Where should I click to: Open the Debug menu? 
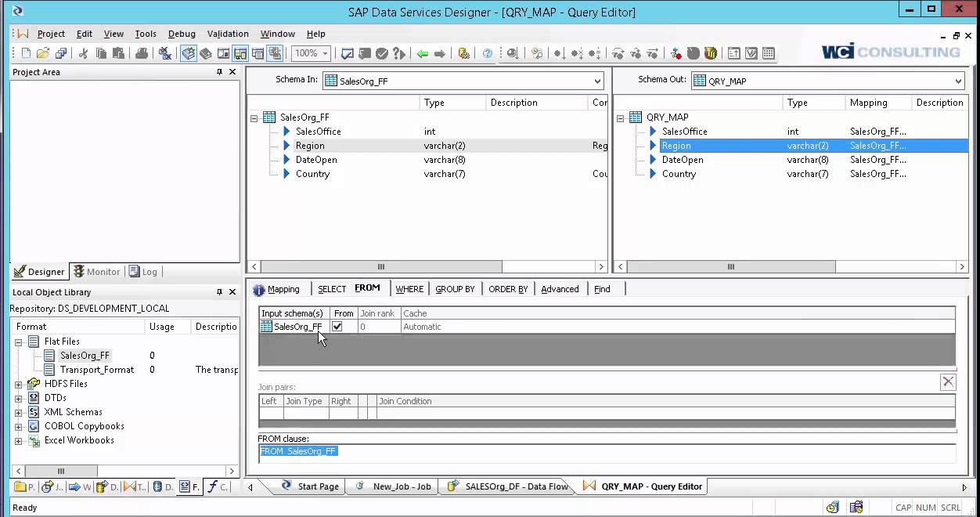[x=182, y=34]
